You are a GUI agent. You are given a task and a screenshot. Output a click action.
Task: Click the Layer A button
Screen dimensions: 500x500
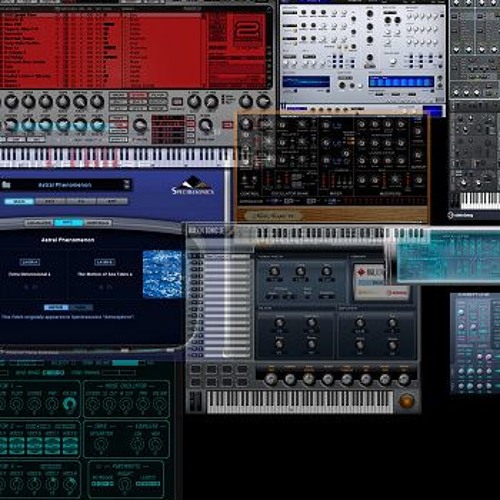tap(30, 262)
